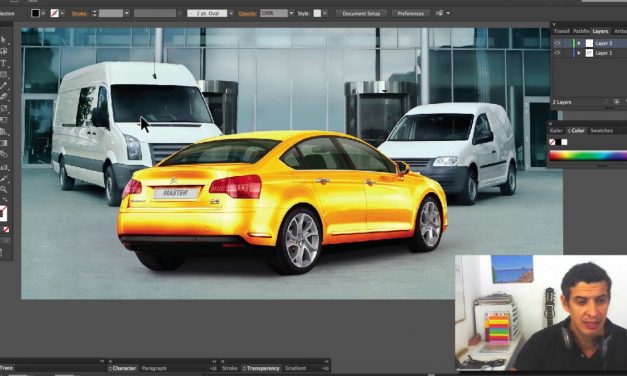Screen dimensions: 627x376
Task: Switch to the Swatches tab
Action: point(601,130)
